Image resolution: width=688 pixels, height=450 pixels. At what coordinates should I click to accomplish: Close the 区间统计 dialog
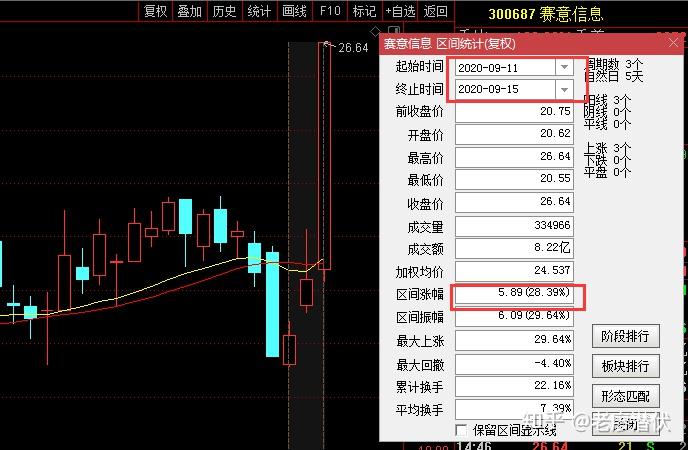pyautogui.click(x=674, y=43)
